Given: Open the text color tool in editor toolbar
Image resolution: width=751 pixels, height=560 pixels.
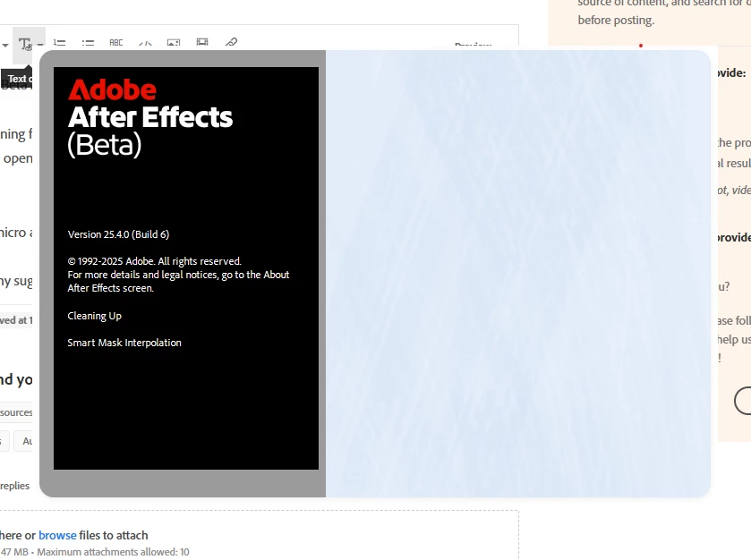Looking at the screenshot, I should (x=25, y=44).
